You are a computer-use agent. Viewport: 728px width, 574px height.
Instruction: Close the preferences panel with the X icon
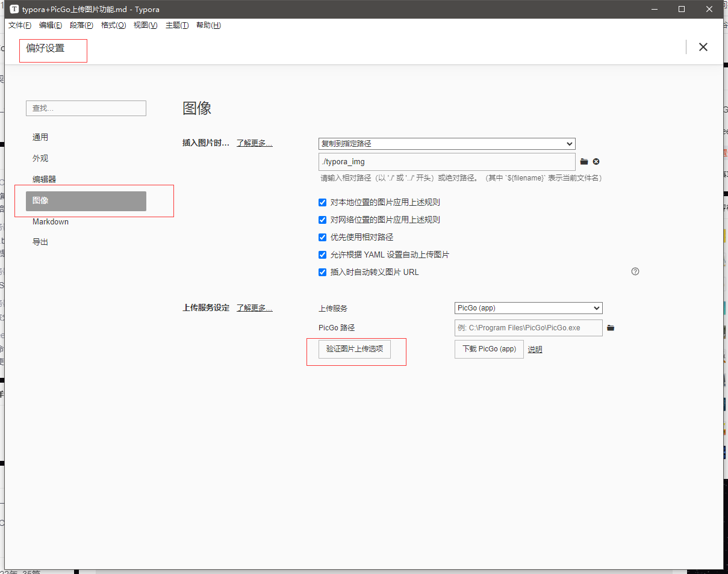(703, 47)
